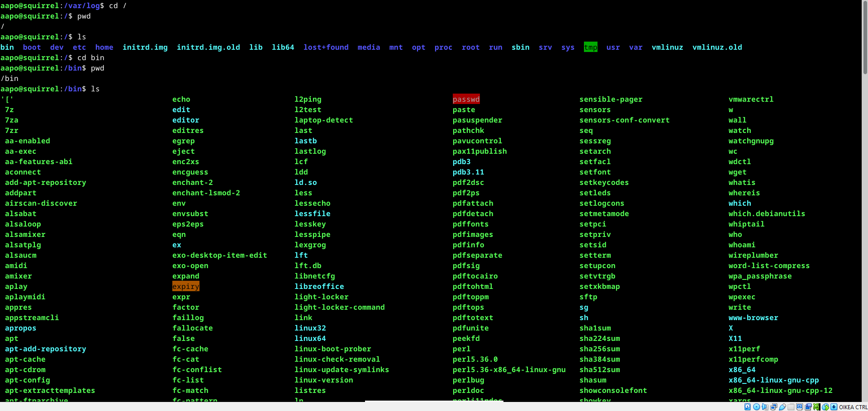The image size is (868, 411).
Task: Open the network adapters status icon
Action: (773, 407)
